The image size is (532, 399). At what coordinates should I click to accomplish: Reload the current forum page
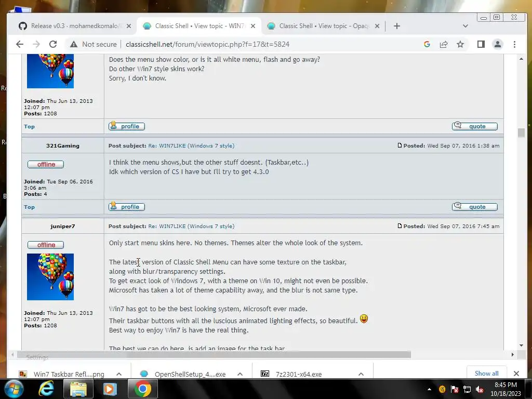(53, 44)
